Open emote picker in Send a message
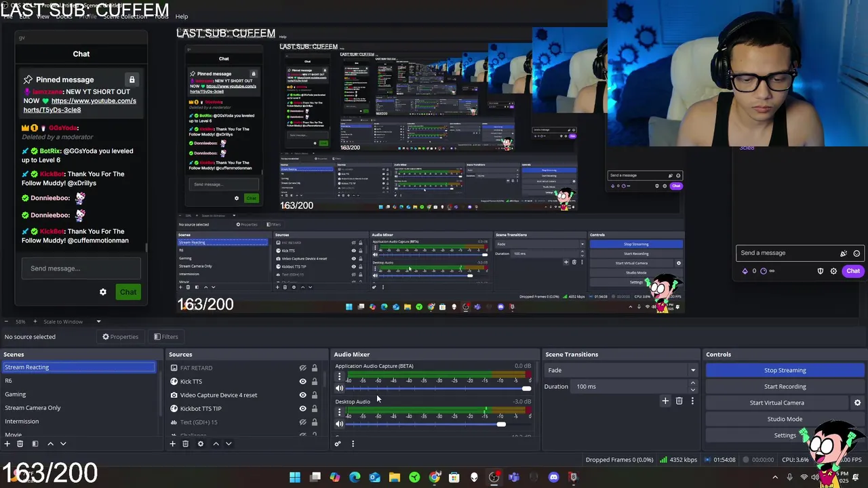Screen dimensions: 868x488 [856, 253]
